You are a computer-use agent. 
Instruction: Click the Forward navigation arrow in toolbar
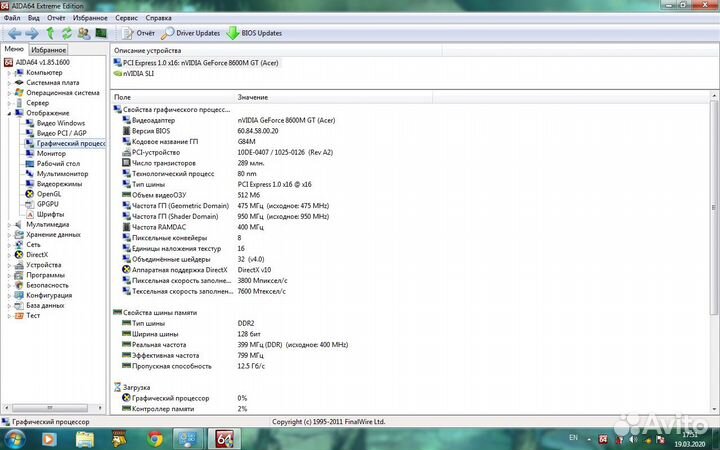coord(32,33)
